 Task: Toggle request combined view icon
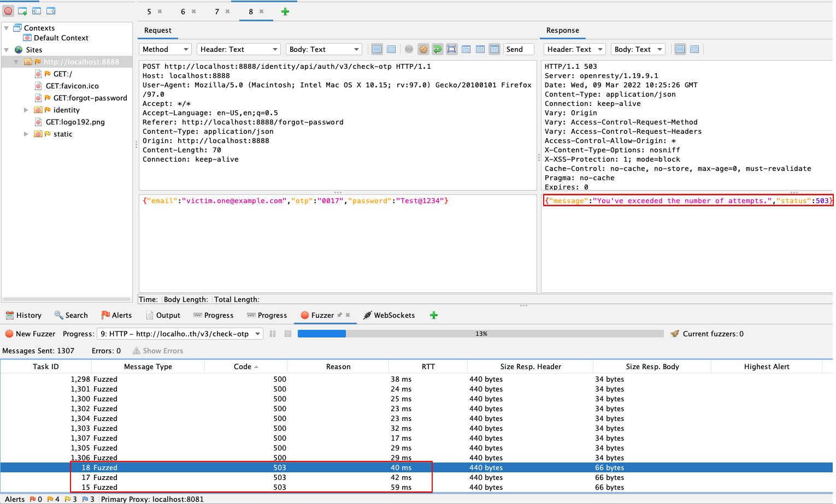(391, 49)
